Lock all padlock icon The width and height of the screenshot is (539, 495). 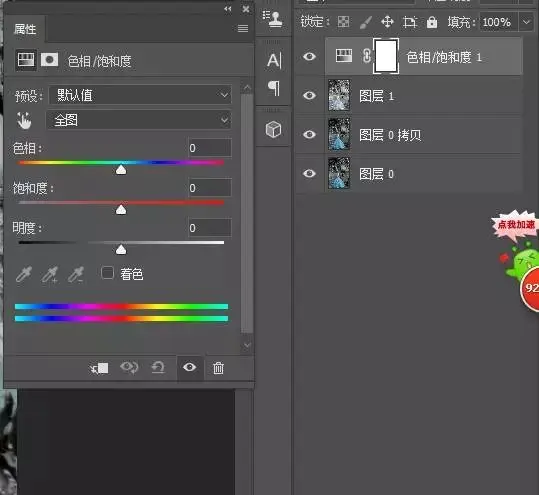432,22
